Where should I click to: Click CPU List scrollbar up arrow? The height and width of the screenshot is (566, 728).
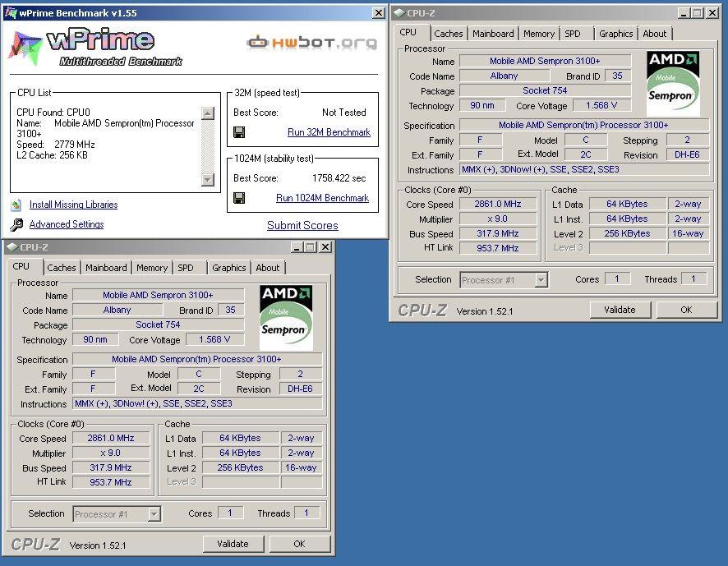(x=208, y=113)
